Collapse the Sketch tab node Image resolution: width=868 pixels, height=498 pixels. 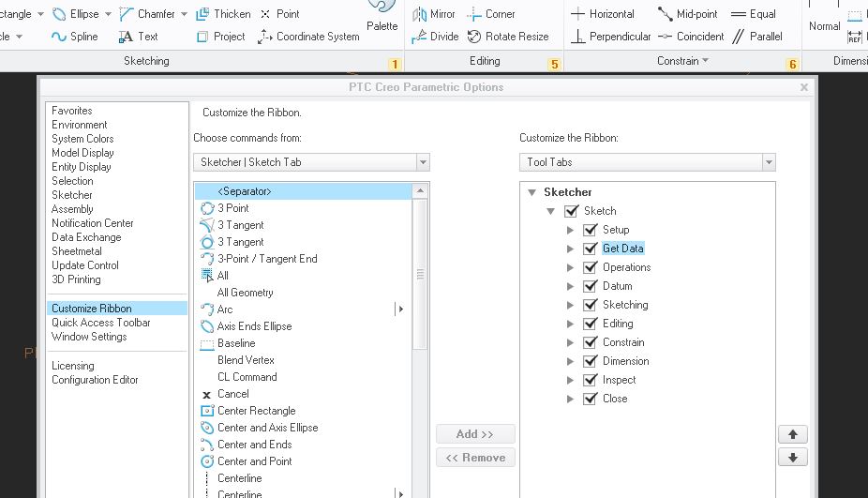click(x=551, y=211)
